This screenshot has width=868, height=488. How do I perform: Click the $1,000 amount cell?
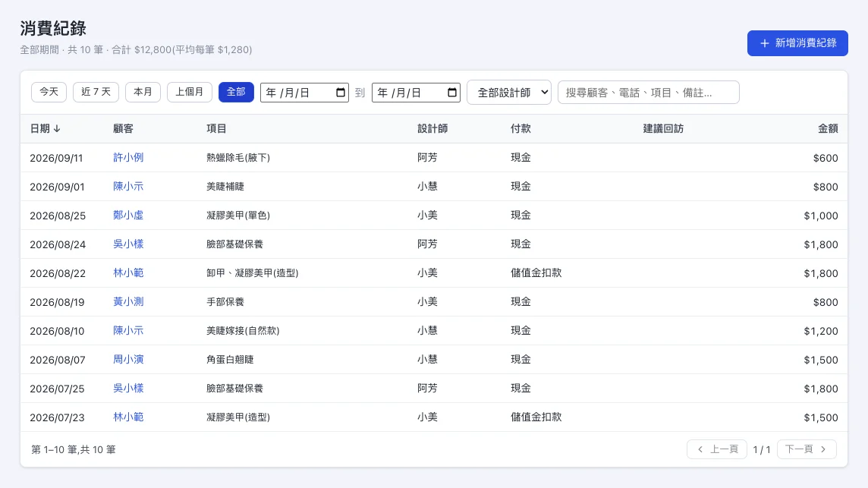[x=821, y=216]
